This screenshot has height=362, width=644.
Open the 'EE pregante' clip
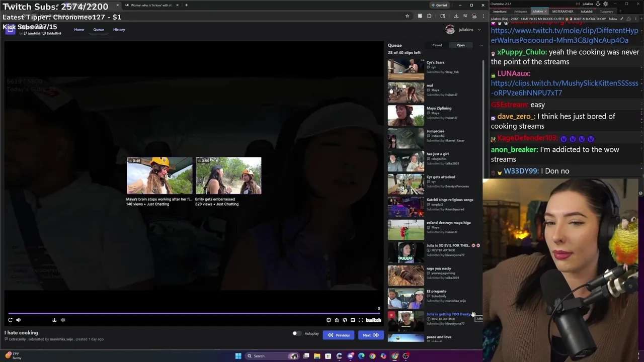click(x=406, y=298)
